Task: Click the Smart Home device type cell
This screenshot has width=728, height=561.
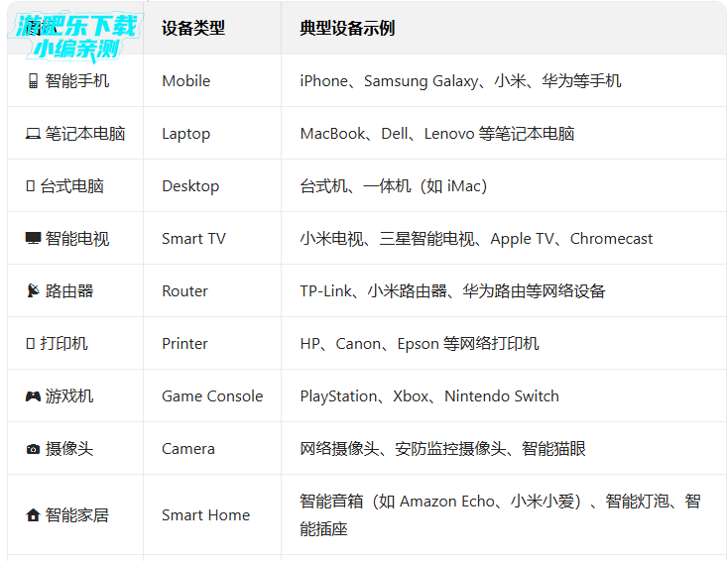Action: click(205, 515)
